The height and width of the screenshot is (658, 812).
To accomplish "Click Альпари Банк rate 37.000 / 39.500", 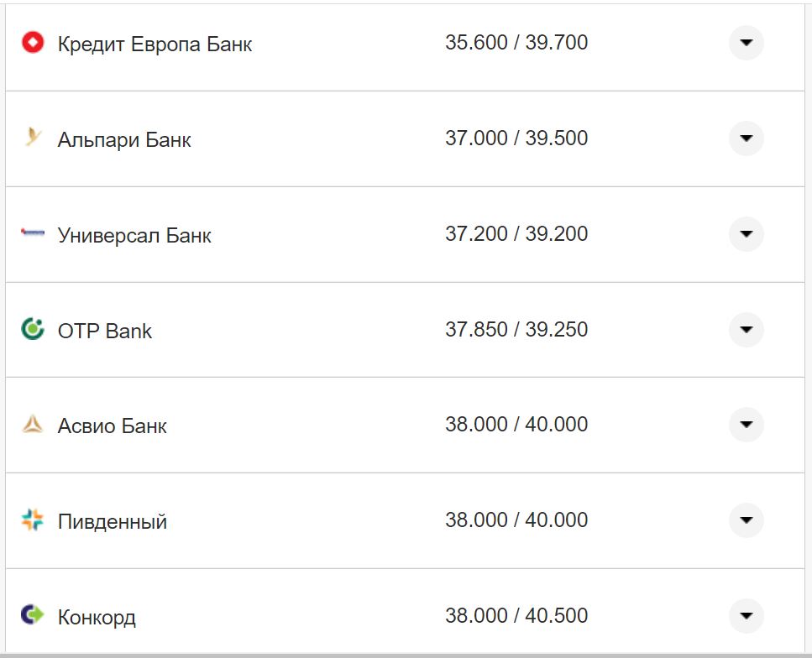I will click(516, 138).
